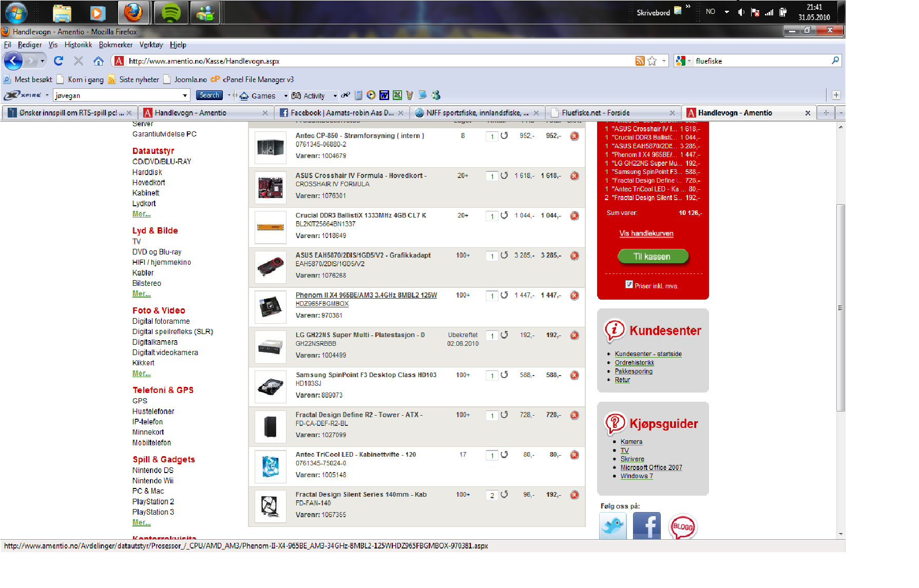Click the RSS feed icon in address bar
The width and height of the screenshot is (919, 588).
click(640, 61)
